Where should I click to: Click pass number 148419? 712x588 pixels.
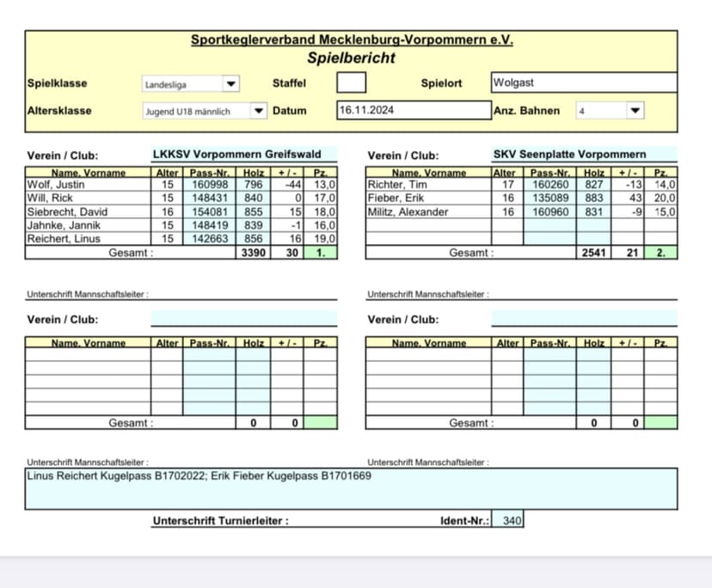coord(209,225)
